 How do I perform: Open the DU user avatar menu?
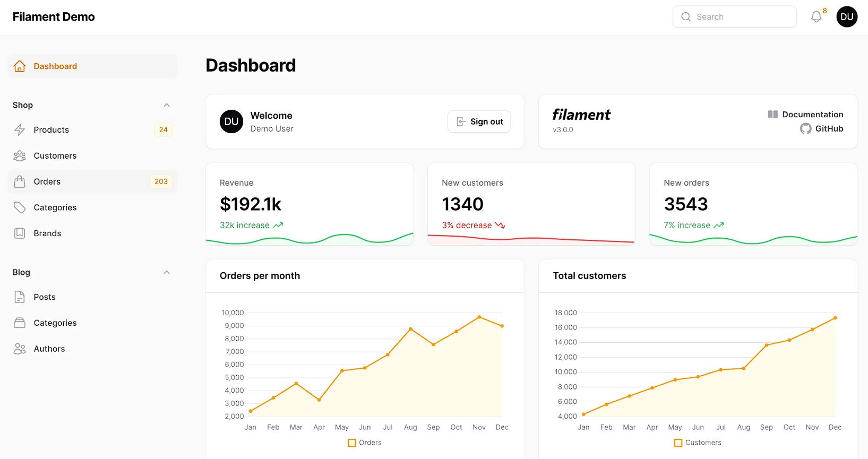847,17
